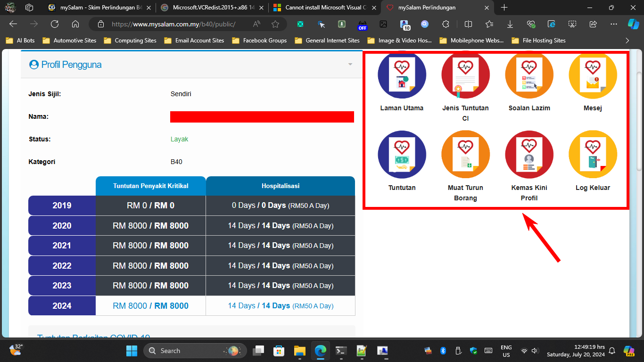Toggle the browser split screen icon
Screen dimensions: 644x362
[x=468, y=24]
